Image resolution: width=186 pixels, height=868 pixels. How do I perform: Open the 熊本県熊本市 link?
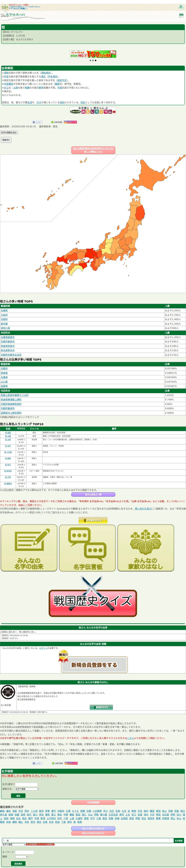click(x=8, y=350)
